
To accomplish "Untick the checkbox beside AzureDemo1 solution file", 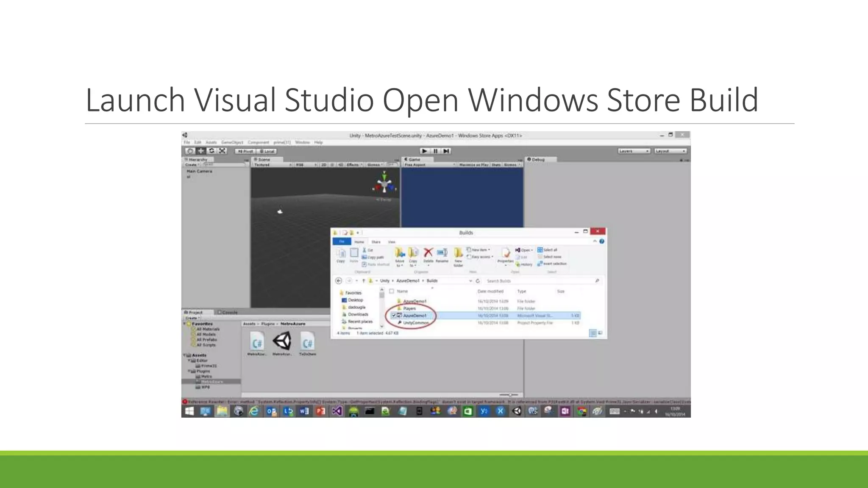I will click(394, 316).
